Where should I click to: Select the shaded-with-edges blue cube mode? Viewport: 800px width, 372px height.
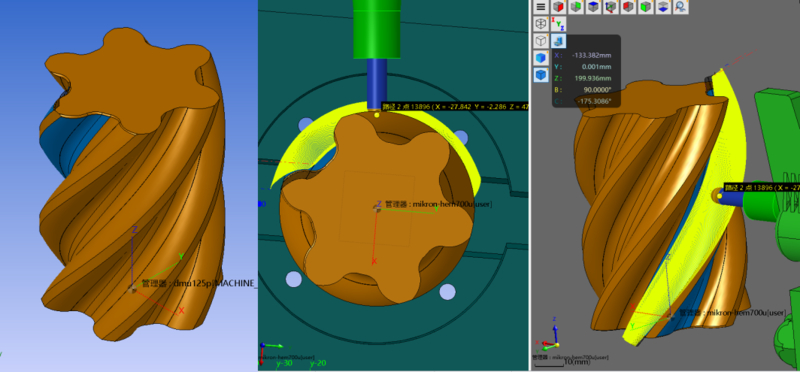click(541, 76)
